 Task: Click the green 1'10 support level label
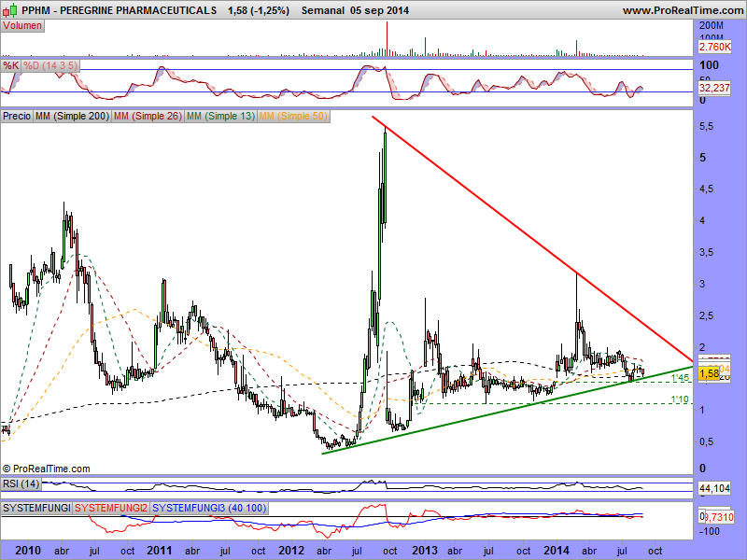pyautogui.click(x=680, y=399)
